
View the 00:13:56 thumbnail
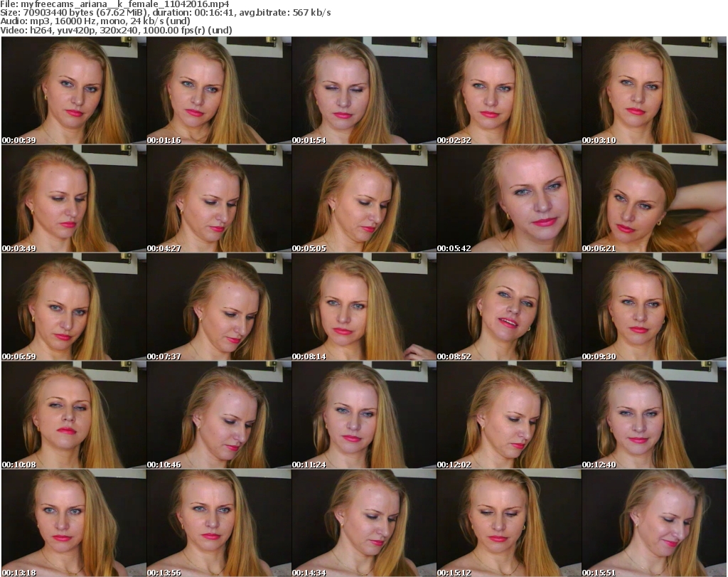click(x=219, y=523)
